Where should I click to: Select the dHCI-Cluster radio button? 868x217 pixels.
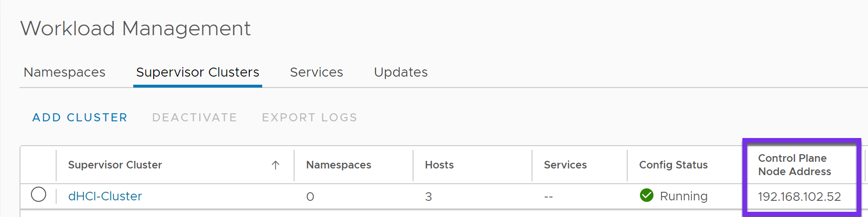[x=39, y=195]
